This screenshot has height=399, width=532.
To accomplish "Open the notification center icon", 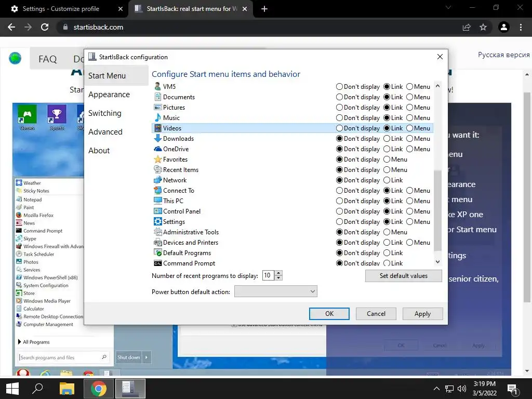I will click(x=512, y=389).
